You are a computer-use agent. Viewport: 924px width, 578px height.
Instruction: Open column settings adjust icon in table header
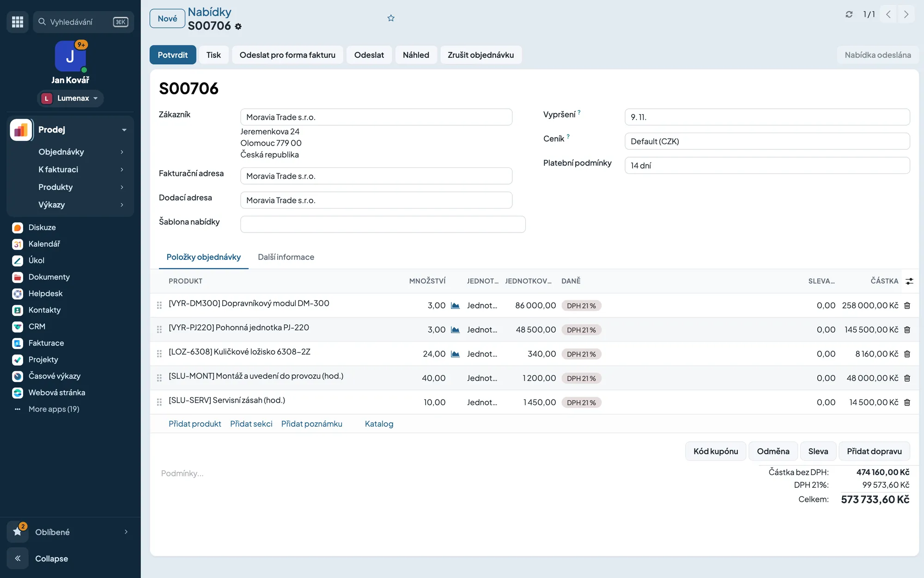pos(909,281)
